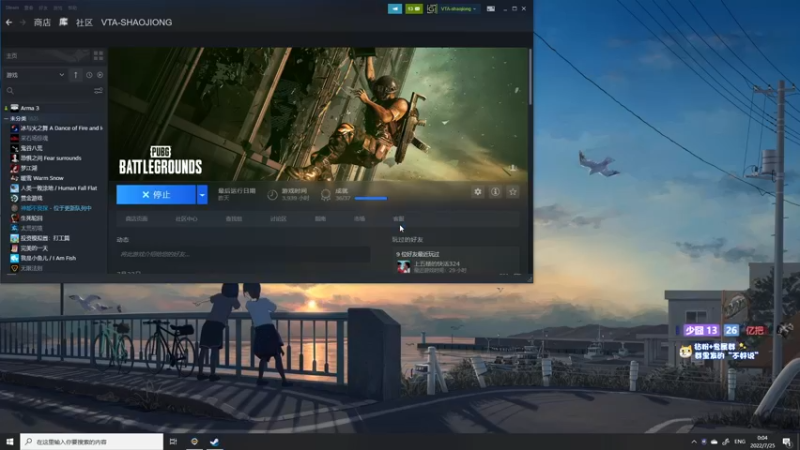This screenshot has width=800, height=450.
Task: Expand the 游戏 library filter dropdown
Action: (35, 75)
